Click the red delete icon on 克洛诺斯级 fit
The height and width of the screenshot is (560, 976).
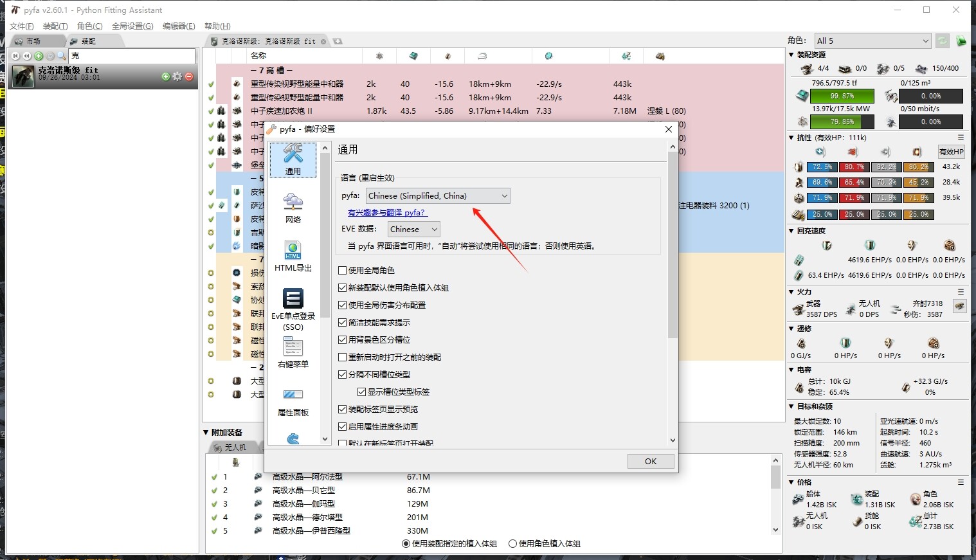point(189,77)
